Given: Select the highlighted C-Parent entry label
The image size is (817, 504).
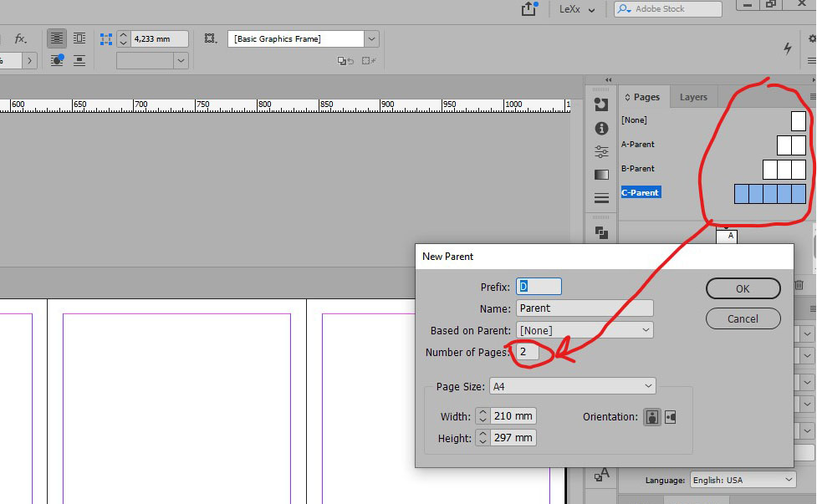Looking at the screenshot, I should pos(641,192).
